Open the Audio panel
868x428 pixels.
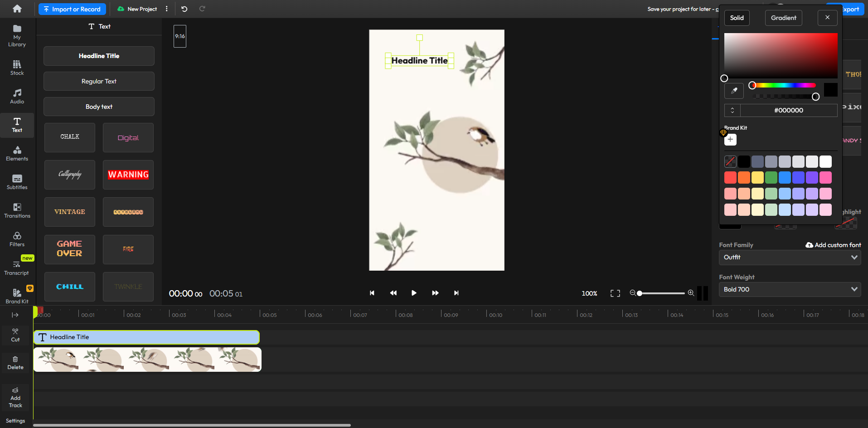(x=17, y=96)
